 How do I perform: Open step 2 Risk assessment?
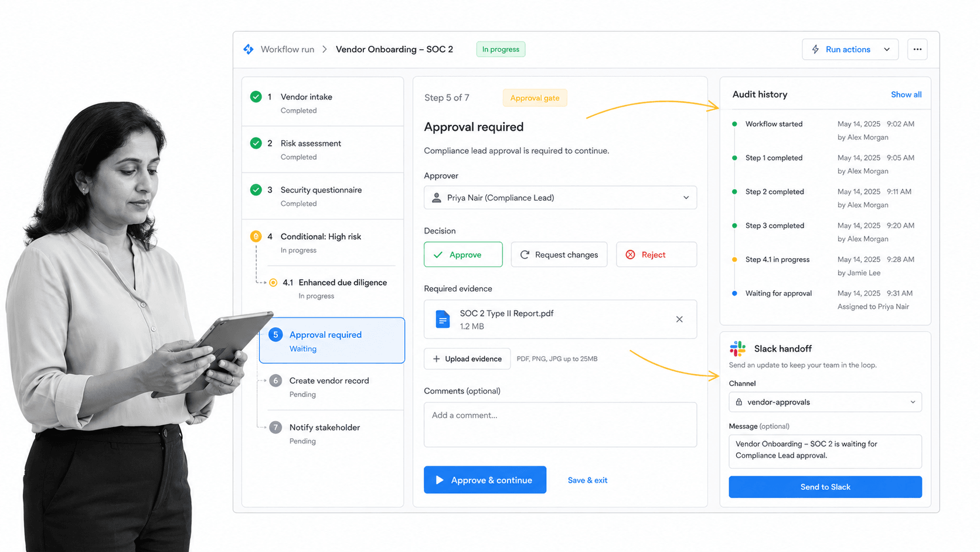pyautogui.click(x=323, y=150)
